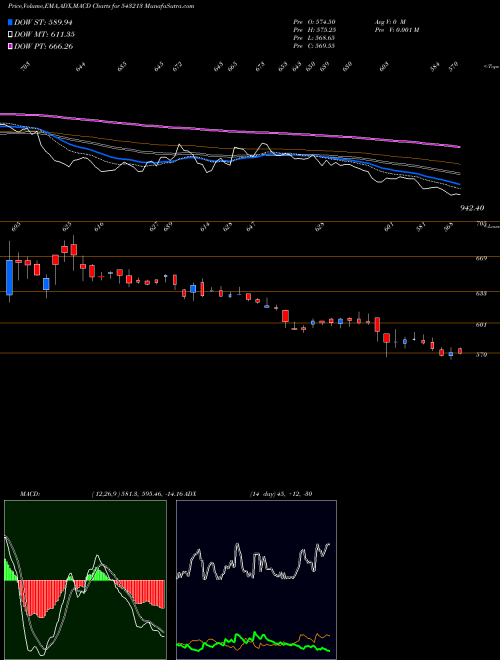Screen dimensions: 500x660
Task: Open the ADX indicator chart panel
Action: pyautogui.click(x=256, y=580)
